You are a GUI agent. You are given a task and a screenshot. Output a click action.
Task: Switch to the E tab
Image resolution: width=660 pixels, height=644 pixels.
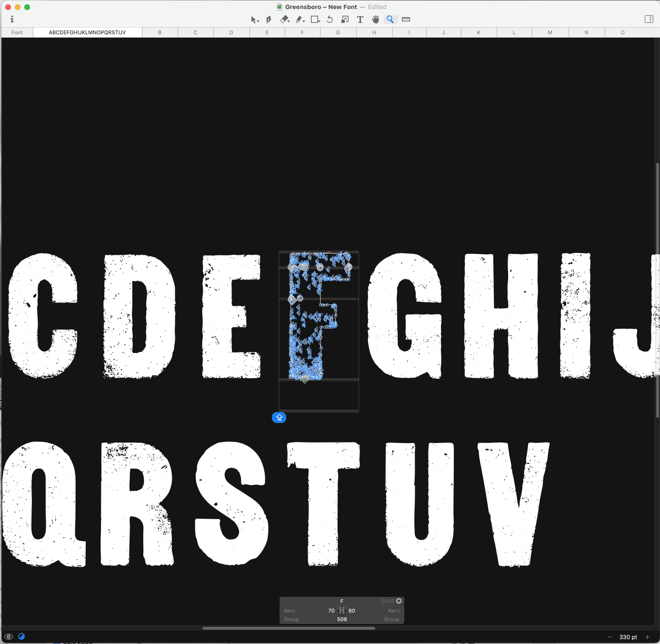click(x=267, y=32)
